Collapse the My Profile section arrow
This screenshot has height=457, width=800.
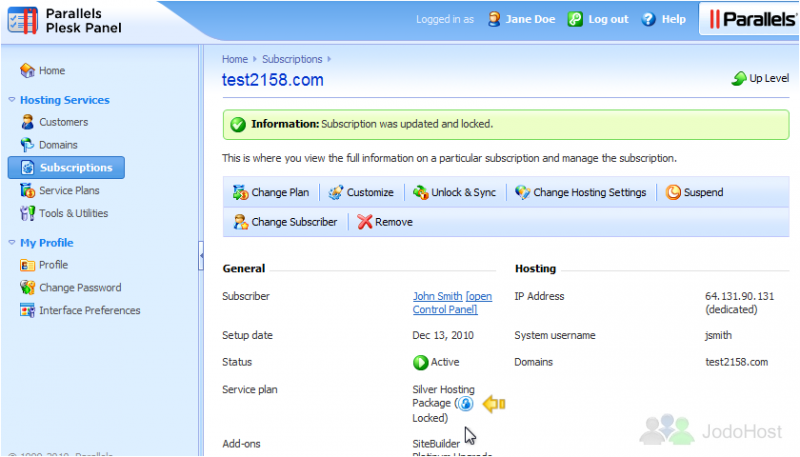(12, 242)
